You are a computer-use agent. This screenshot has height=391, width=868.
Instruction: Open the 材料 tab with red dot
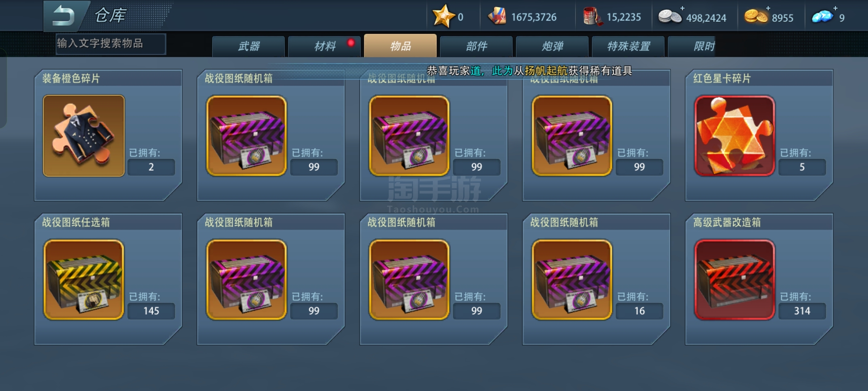[x=324, y=46]
